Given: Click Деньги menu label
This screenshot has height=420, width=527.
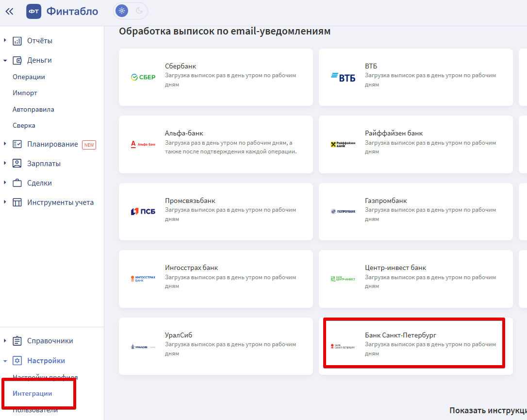Looking at the screenshot, I should point(39,61).
